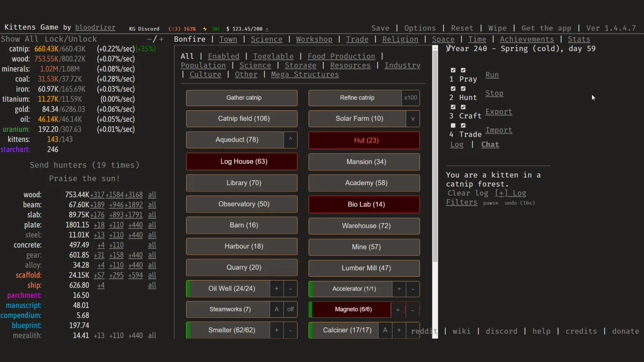
Task: Click the 'A' automation icon on Calciner
Action: [x=385, y=330]
